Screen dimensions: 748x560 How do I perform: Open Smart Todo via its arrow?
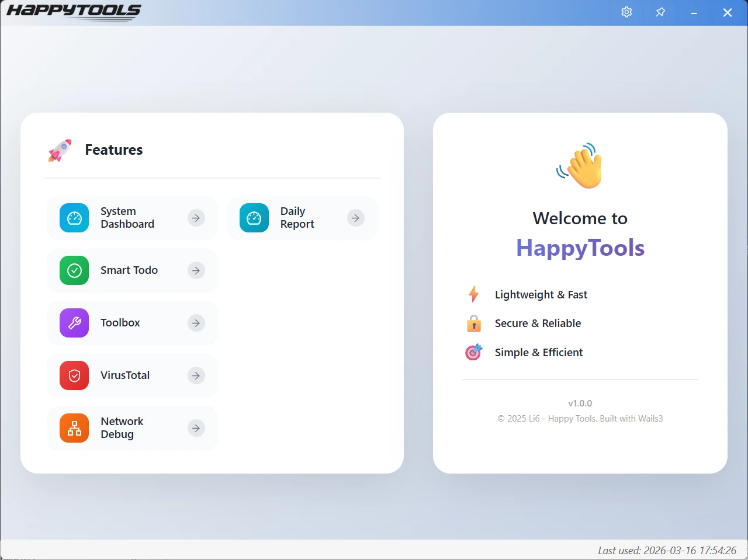tap(196, 270)
